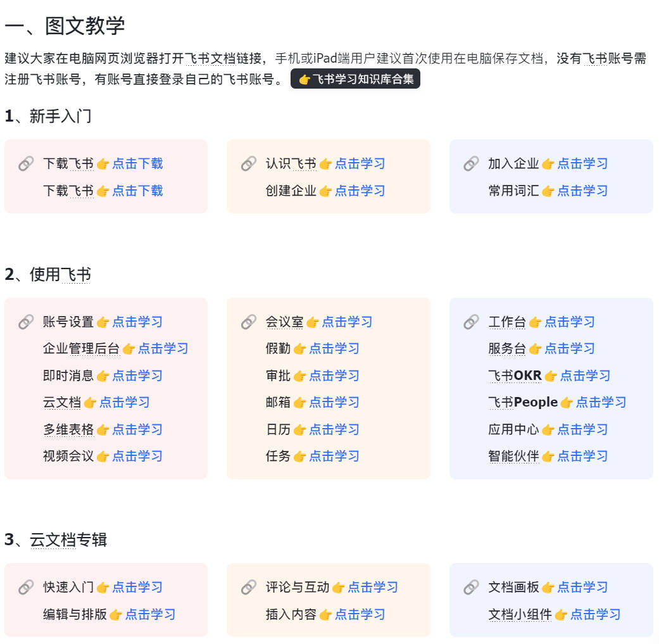This screenshot has height=644, width=659.
Task: Open 点击学习 link for 认识飞书
Action: pos(360,163)
